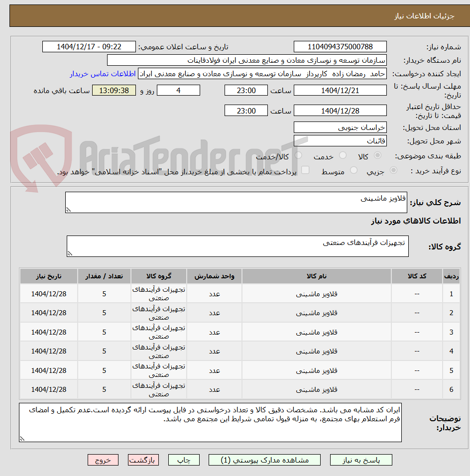This screenshot has width=470, height=476.
Task: Click the شرح کلی نیاز text area
Action: click(x=236, y=202)
